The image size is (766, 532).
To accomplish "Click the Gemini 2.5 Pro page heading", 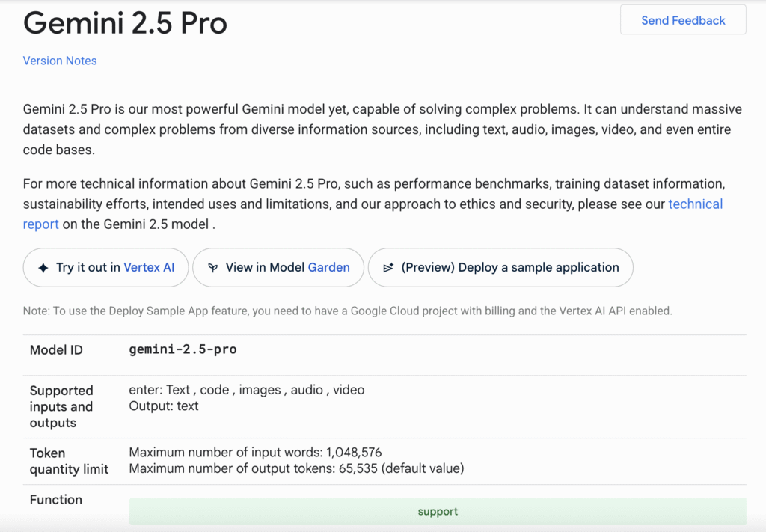I will pyautogui.click(x=125, y=24).
